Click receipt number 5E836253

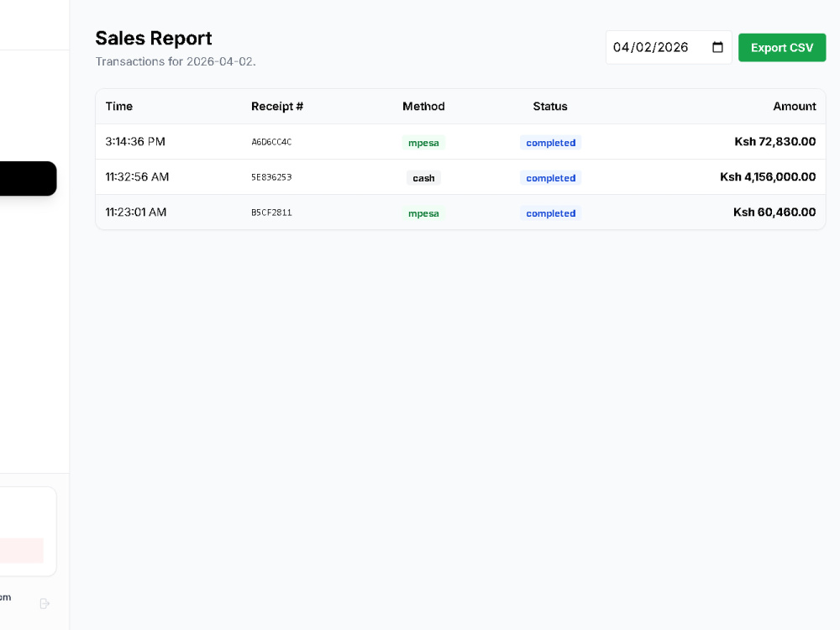pyautogui.click(x=271, y=177)
